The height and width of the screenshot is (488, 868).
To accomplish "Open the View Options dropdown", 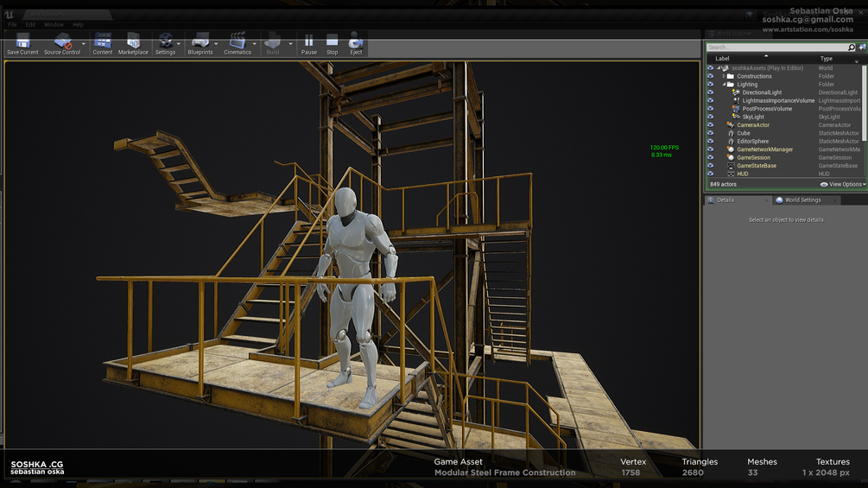I will (x=843, y=184).
